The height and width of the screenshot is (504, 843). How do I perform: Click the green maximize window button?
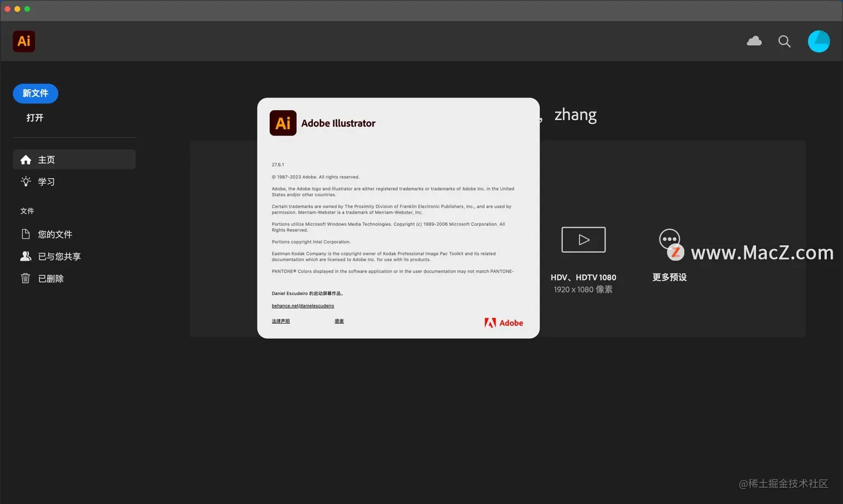[27, 9]
